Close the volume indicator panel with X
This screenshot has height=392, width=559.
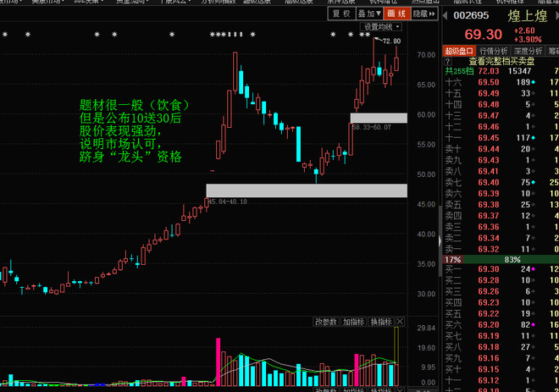click(x=400, y=322)
